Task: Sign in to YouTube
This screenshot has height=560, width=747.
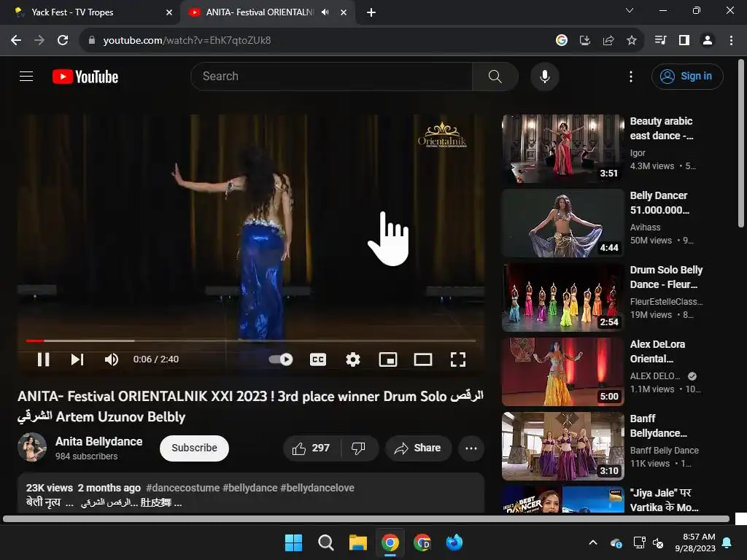Action: point(687,76)
